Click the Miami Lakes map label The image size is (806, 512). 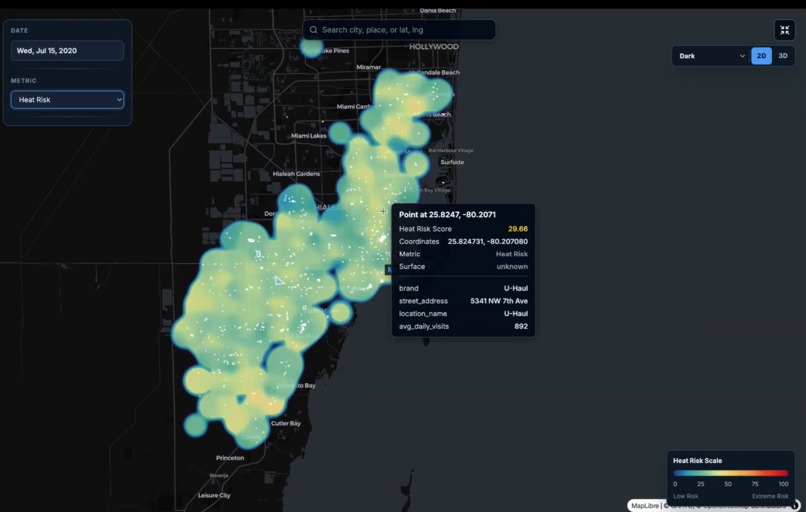click(308, 136)
